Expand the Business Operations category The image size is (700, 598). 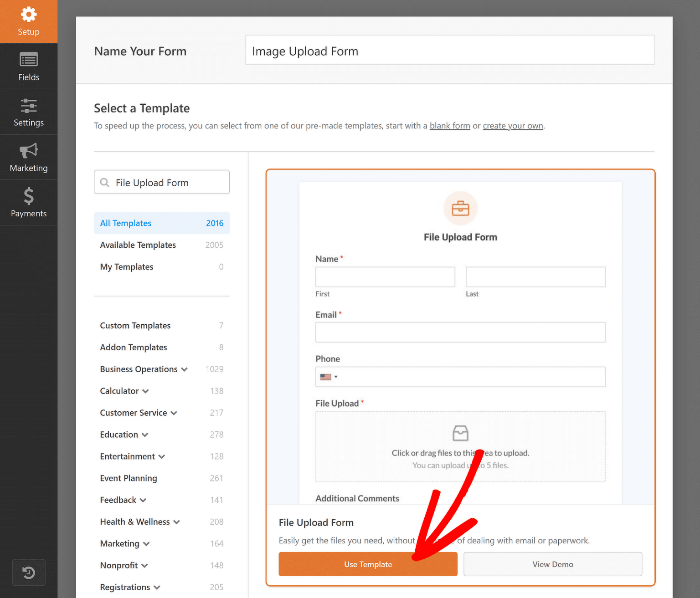185,369
